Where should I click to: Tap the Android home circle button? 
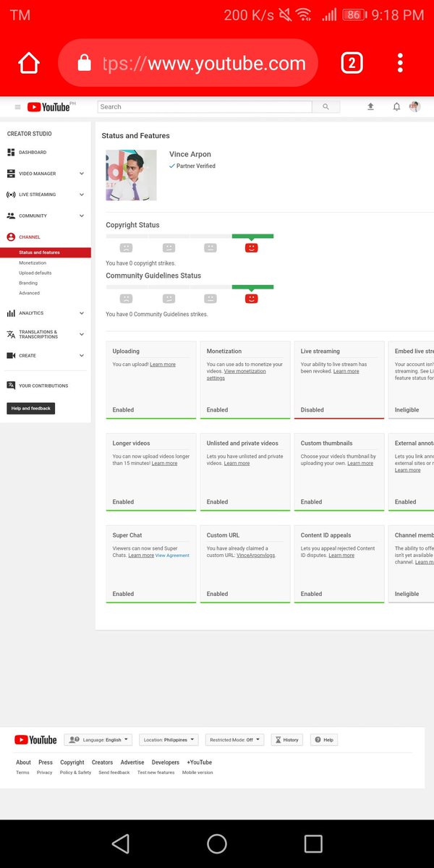pyautogui.click(x=217, y=843)
